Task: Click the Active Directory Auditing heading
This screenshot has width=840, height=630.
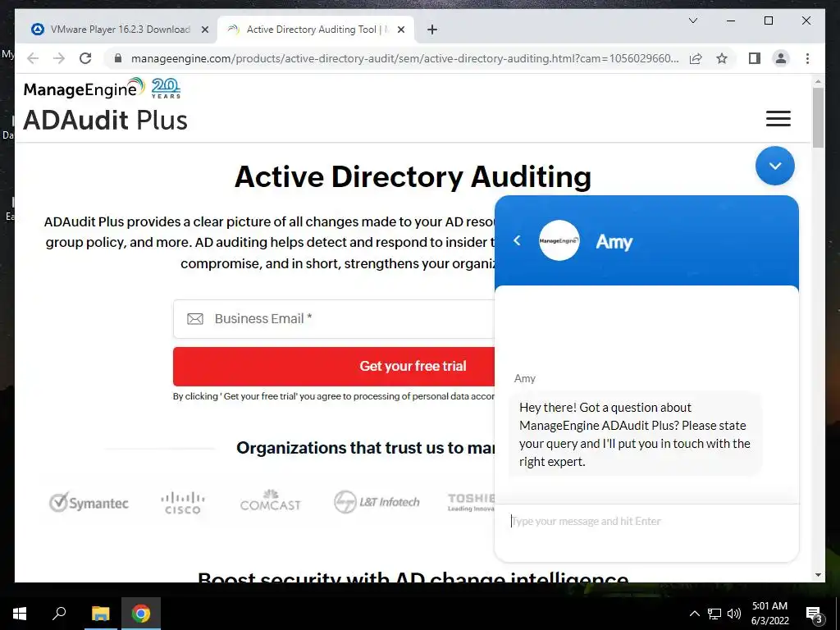Action: pos(413,177)
